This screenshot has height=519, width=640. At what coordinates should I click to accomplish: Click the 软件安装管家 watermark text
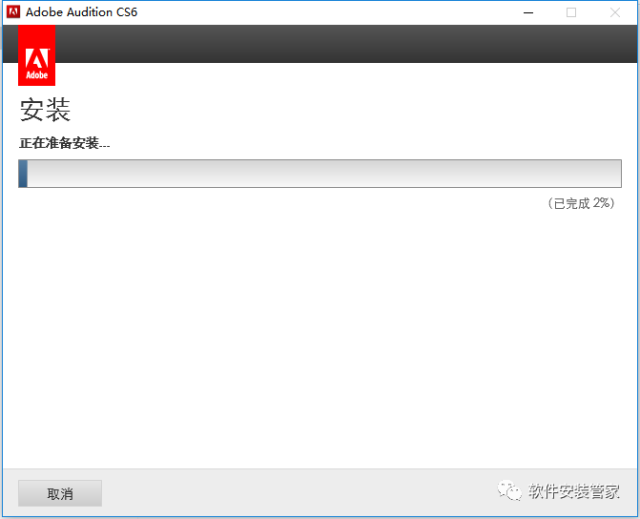[x=575, y=492]
